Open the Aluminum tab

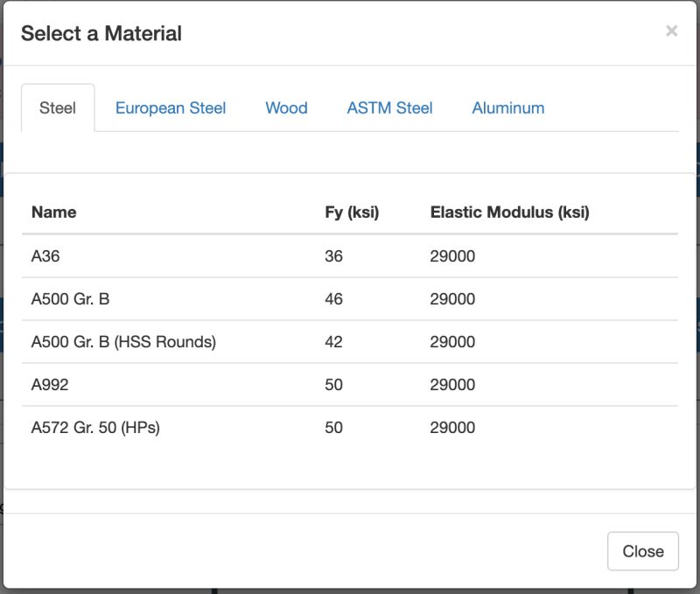point(507,108)
